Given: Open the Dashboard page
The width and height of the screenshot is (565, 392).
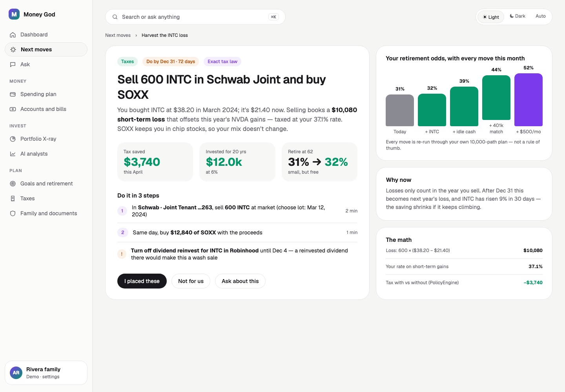Looking at the screenshot, I should (x=46, y=34).
